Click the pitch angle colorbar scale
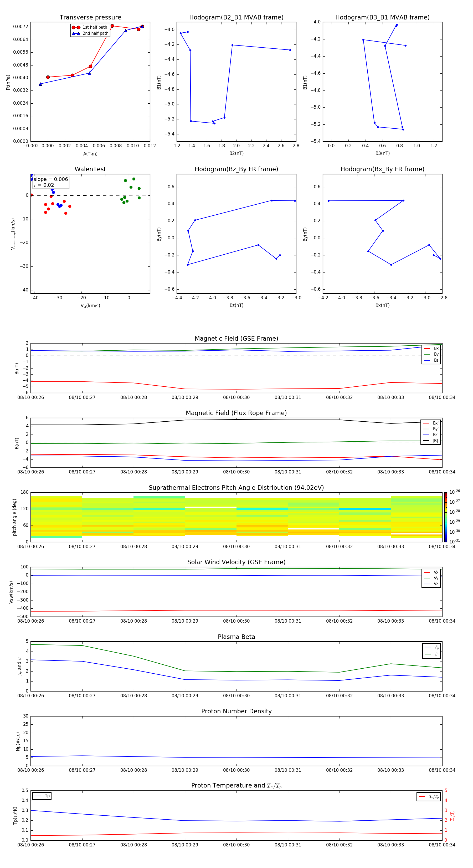Viewport: 473px width, 868px height. (446, 517)
